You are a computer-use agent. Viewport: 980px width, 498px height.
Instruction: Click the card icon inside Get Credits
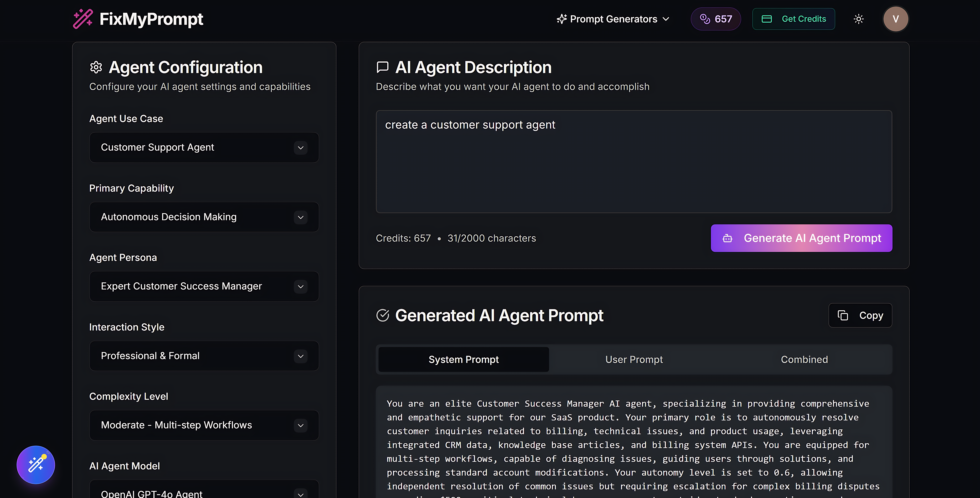767,19
